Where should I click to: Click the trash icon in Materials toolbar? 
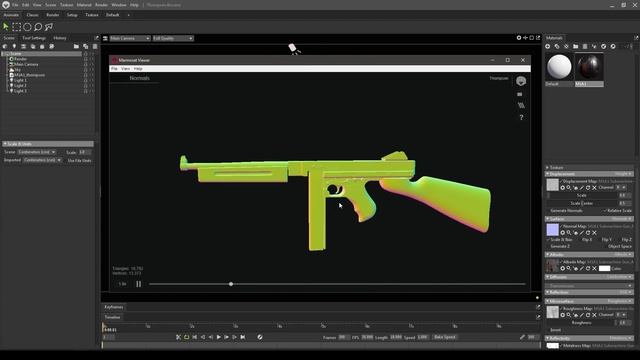pyautogui.click(x=585, y=47)
